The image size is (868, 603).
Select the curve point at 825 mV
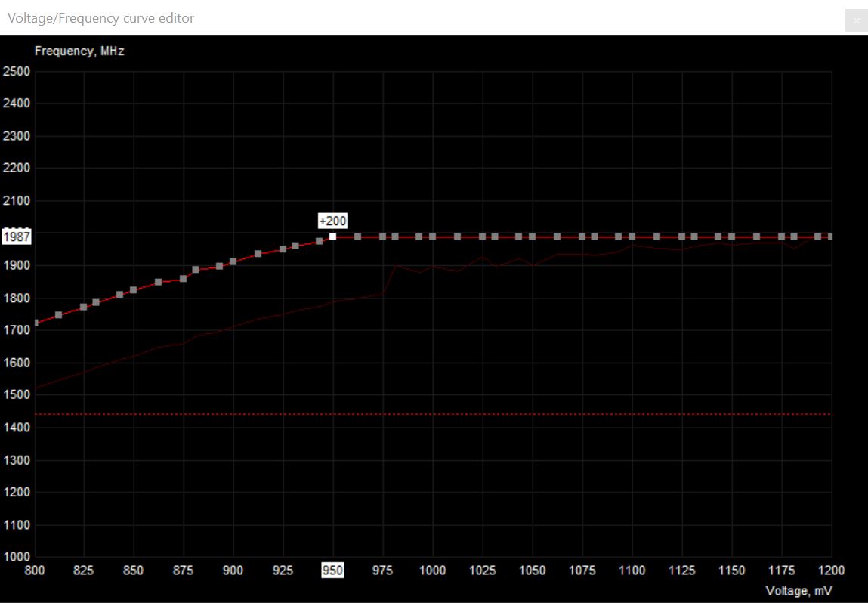[x=83, y=307]
